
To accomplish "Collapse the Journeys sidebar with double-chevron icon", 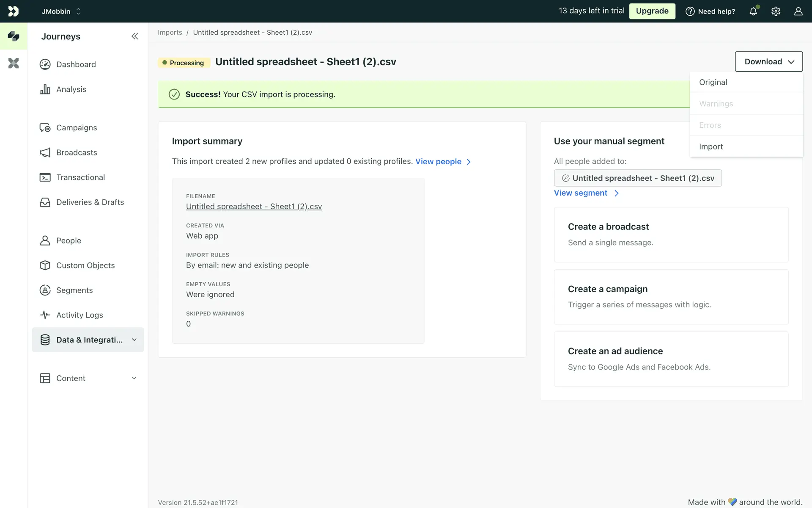I will coord(134,36).
